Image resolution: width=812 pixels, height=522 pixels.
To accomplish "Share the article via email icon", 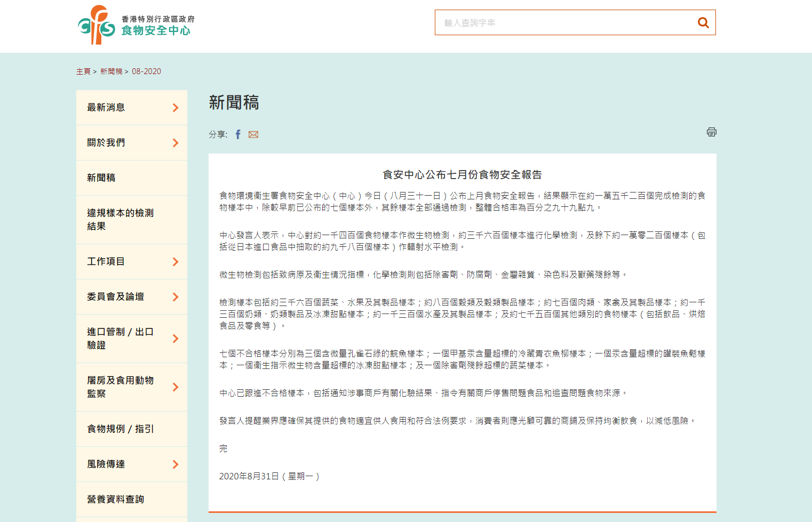I will click(x=253, y=134).
